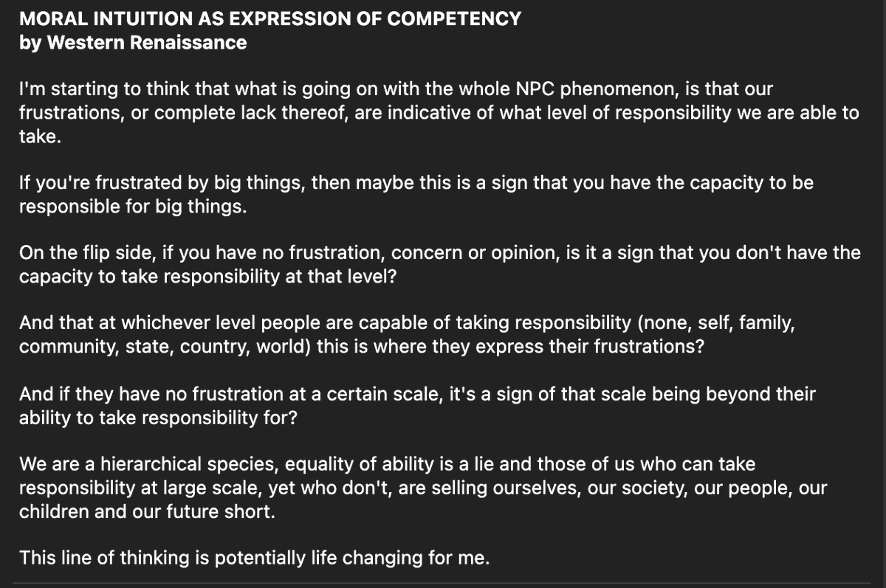Click the title "MORAL INTUITION AS EXPRESSION OF COMPETENCY"
Image resolution: width=886 pixels, height=588 pixels.
pyautogui.click(x=270, y=19)
